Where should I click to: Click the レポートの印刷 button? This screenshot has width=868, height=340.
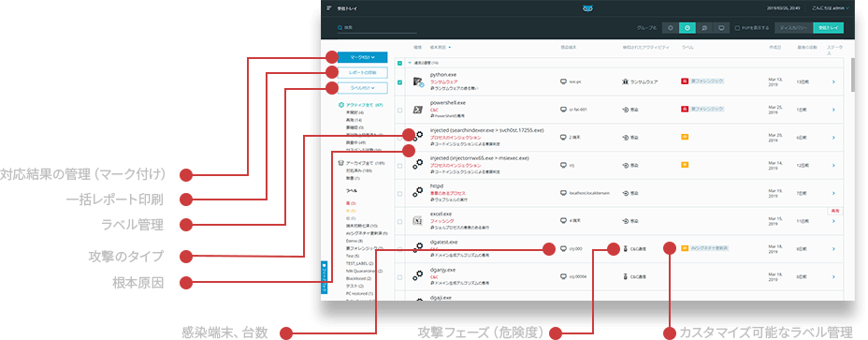click(x=363, y=72)
